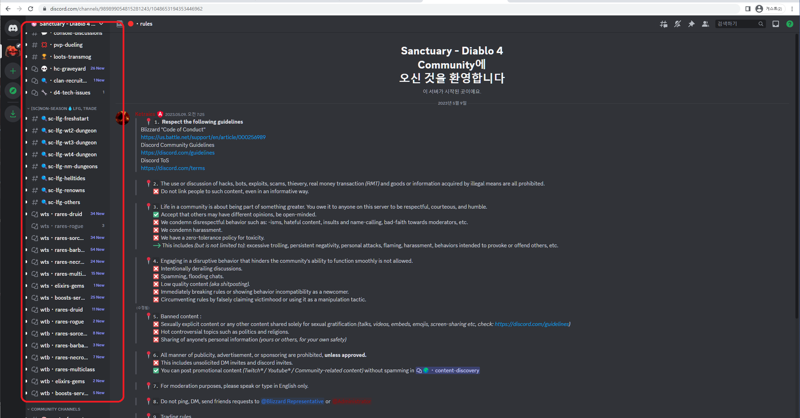Screen dimensions: 800x418
Task: Open the pvp-dueling channel
Action: pyautogui.click(x=66, y=45)
